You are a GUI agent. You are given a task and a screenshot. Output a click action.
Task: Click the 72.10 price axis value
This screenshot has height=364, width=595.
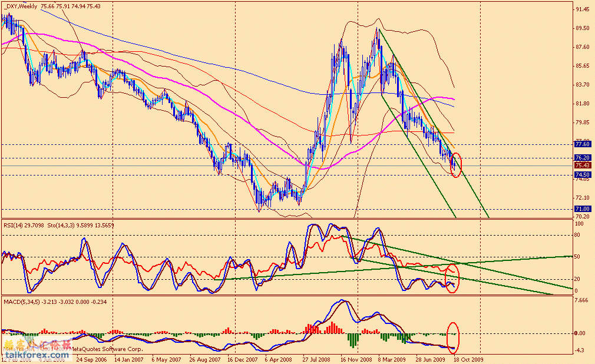coord(583,198)
